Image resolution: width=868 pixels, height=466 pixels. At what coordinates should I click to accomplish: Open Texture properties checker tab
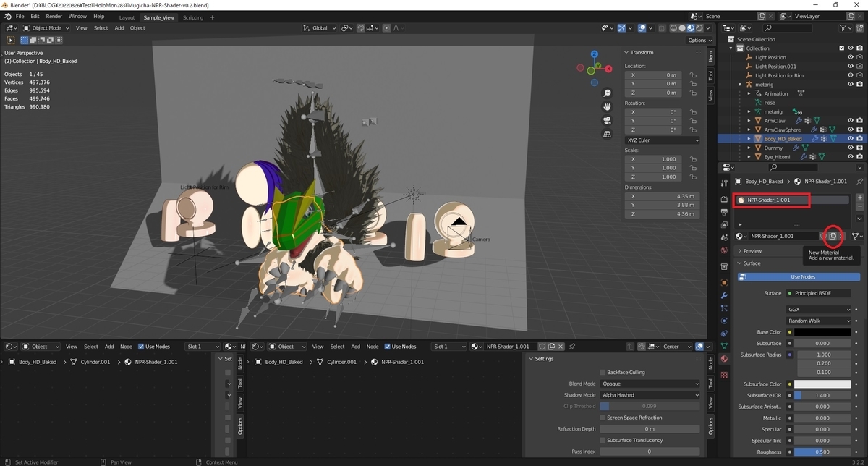(x=724, y=376)
